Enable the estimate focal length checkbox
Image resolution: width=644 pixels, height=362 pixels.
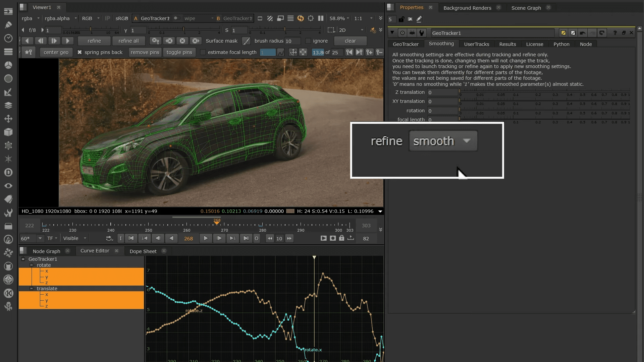coord(203,52)
